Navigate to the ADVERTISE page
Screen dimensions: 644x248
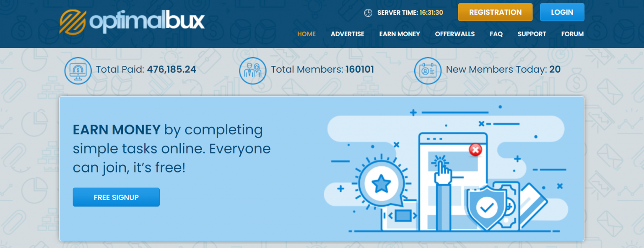pos(348,34)
